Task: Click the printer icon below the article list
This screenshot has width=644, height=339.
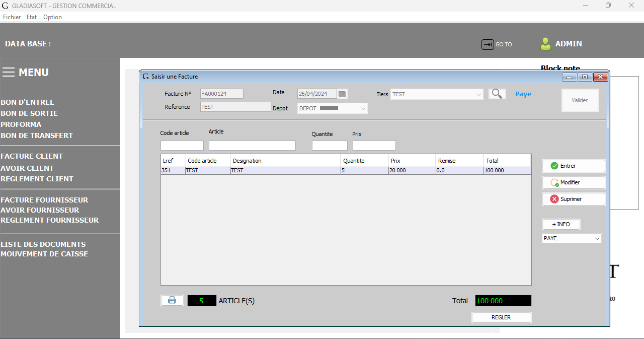Action: [172, 300]
